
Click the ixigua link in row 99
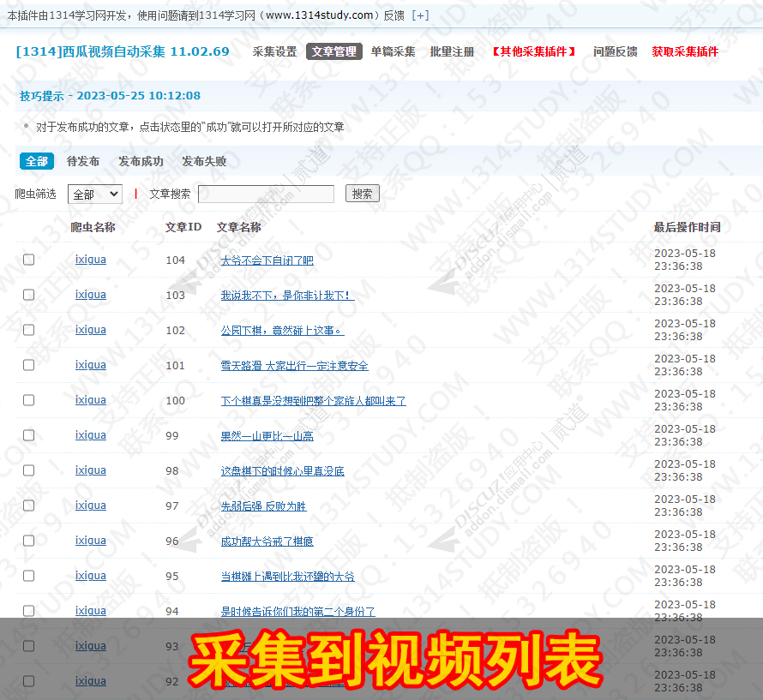click(91, 435)
